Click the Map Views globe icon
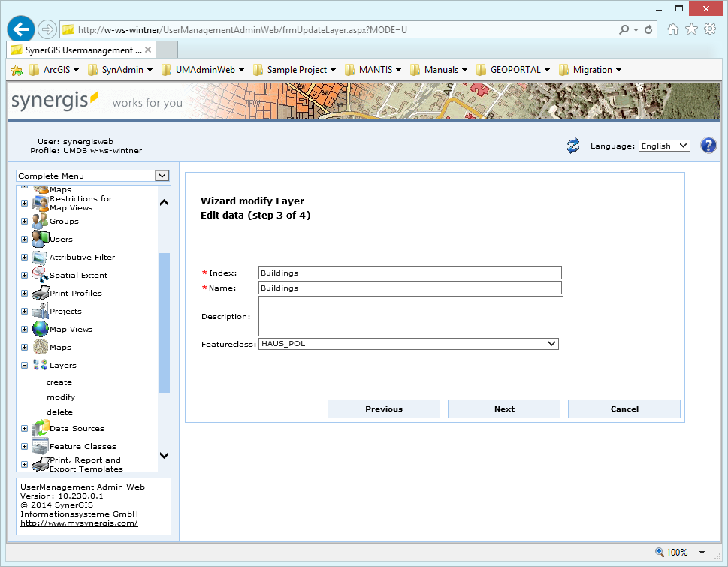728x567 pixels. pos(40,329)
